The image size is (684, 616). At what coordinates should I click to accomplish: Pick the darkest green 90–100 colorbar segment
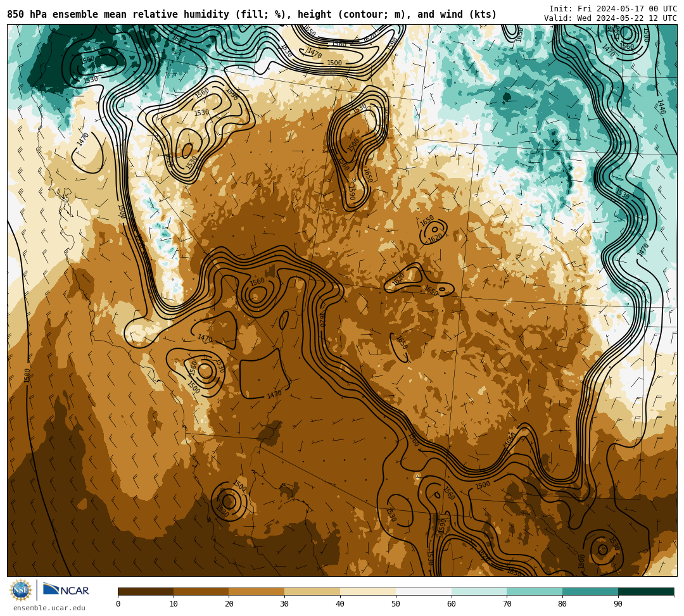coord(646,591)
